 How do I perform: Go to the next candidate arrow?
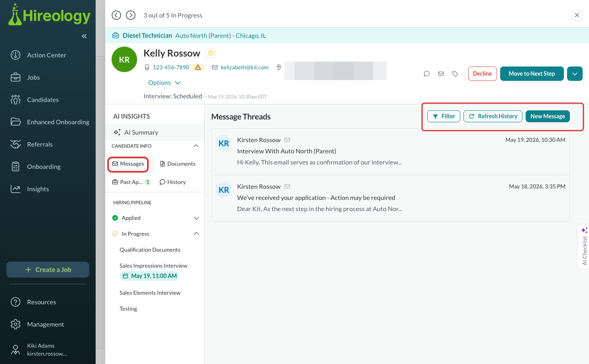131,15
